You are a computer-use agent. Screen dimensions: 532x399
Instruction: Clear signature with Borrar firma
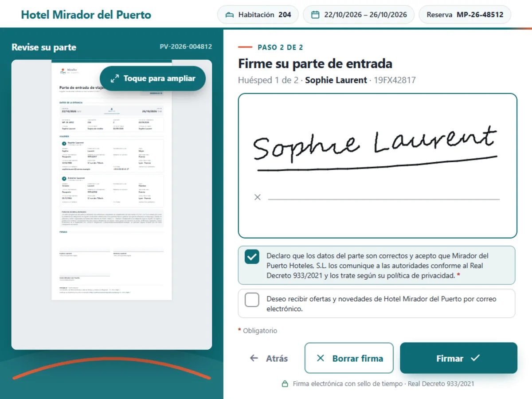[349, 358]
